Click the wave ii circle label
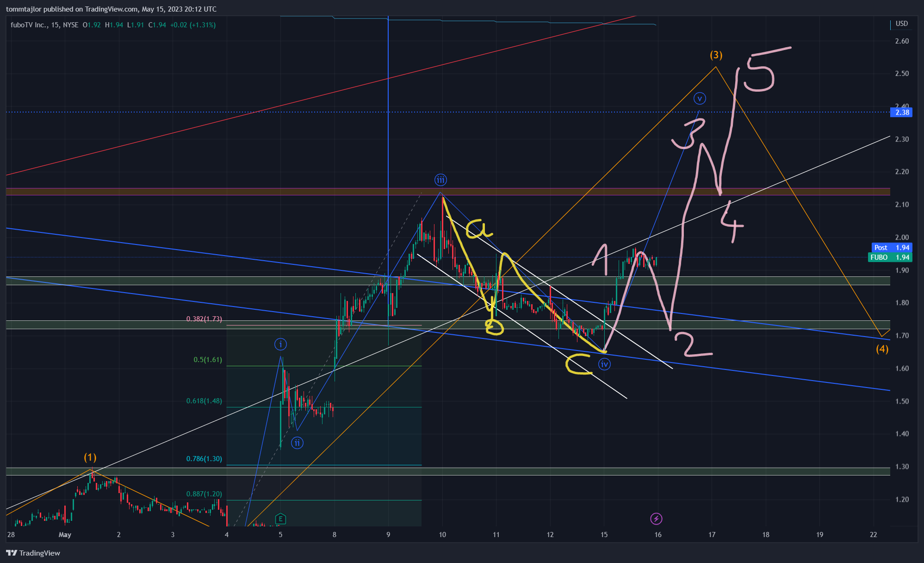This screenshot has width=924, height=563. click(297, 443)
